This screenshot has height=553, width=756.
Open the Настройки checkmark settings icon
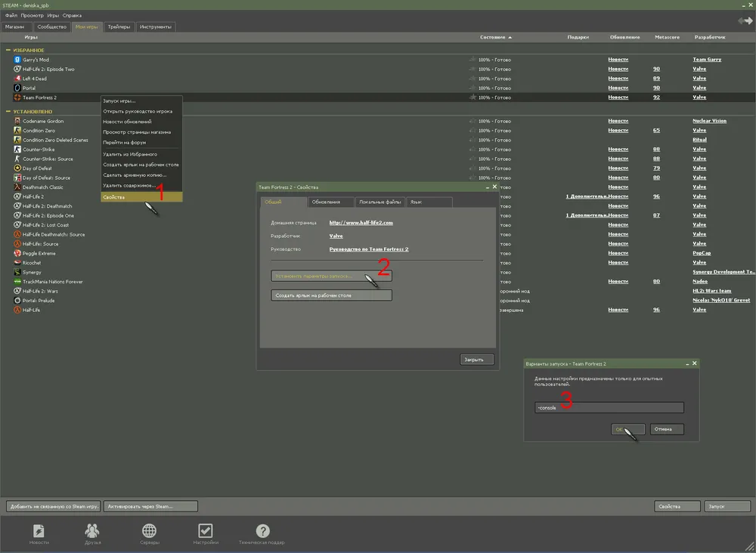click(x=205, y=531)
